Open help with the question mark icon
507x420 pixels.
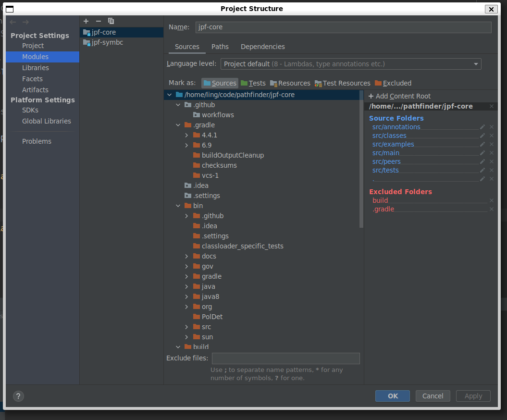[18, 396]
